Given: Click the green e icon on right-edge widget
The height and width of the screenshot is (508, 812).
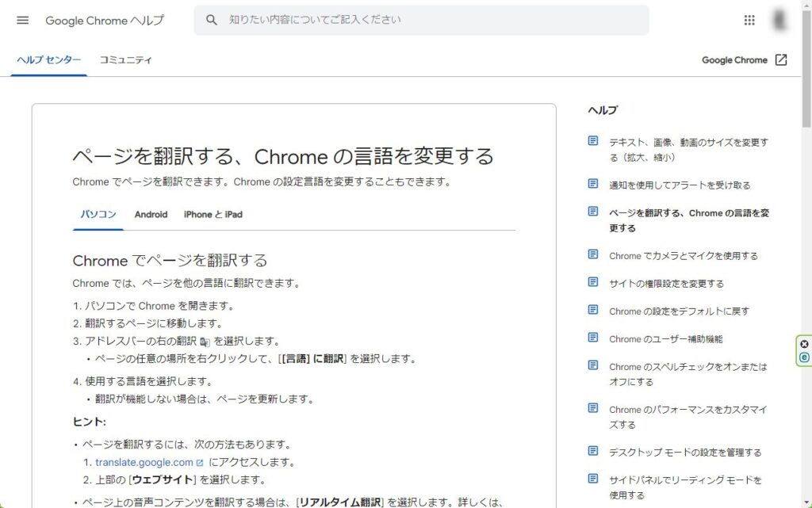Looking at the screenshot, I should pos(804,357).
